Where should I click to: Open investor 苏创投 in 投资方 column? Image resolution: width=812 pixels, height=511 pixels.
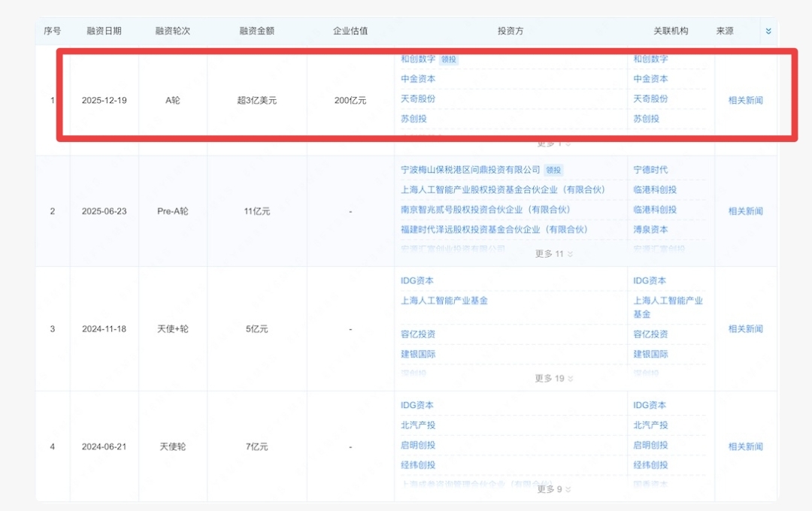pos(414,119)
